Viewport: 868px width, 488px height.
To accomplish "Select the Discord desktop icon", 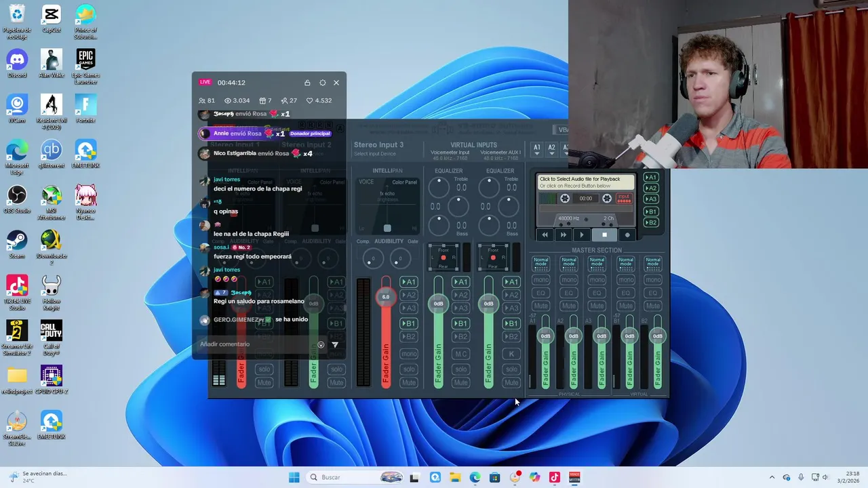I will pyautogui.click(x=17, y=64).
